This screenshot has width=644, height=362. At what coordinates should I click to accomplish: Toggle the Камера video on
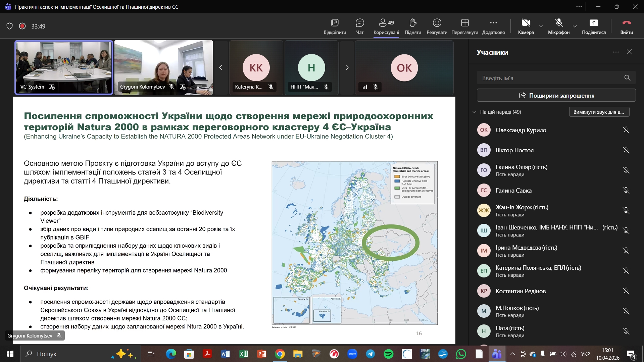click(x=526, y=26)
